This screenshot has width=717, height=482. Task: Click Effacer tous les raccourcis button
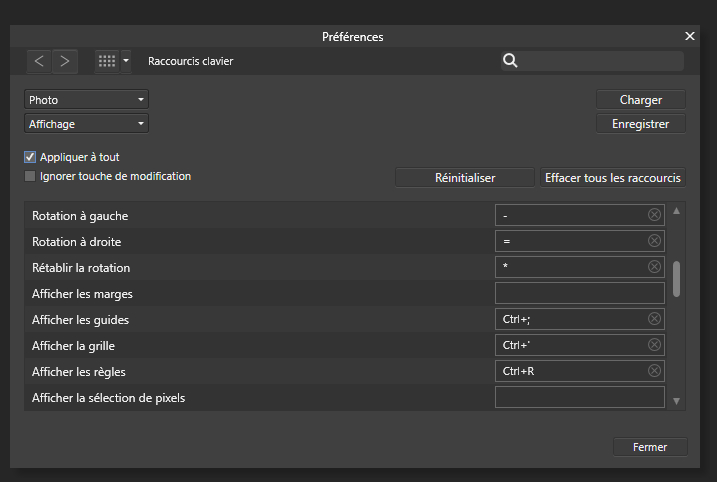(x=613, y=178)
